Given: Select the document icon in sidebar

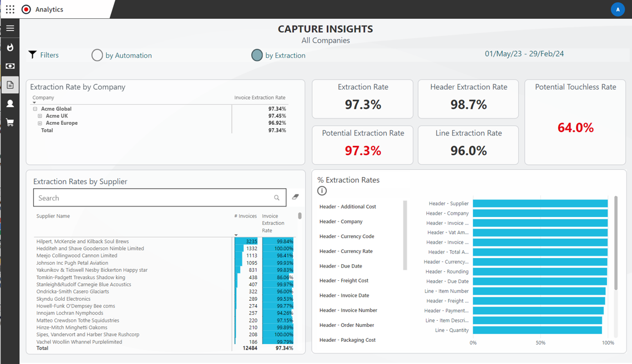Looking at the screenshot, I should click(x=10, y=85).
